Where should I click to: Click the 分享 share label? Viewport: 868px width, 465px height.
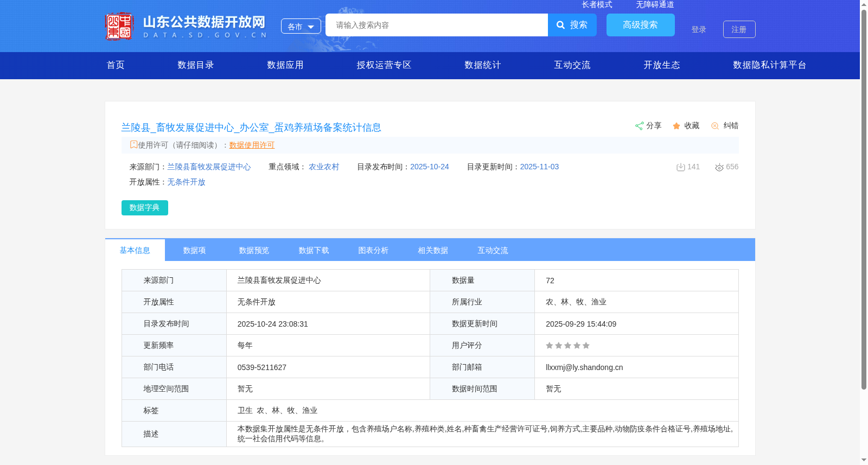pos(654,126)
